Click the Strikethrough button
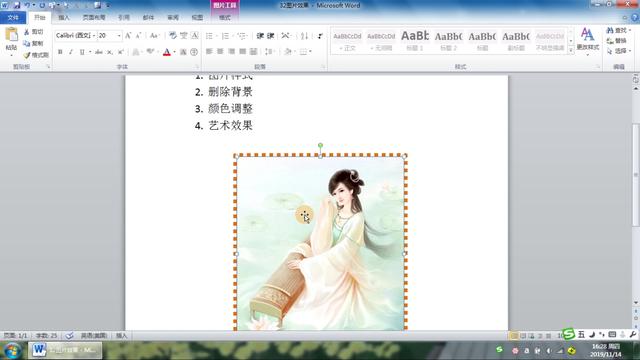640x360 pixels. click(x=98, y=52)
